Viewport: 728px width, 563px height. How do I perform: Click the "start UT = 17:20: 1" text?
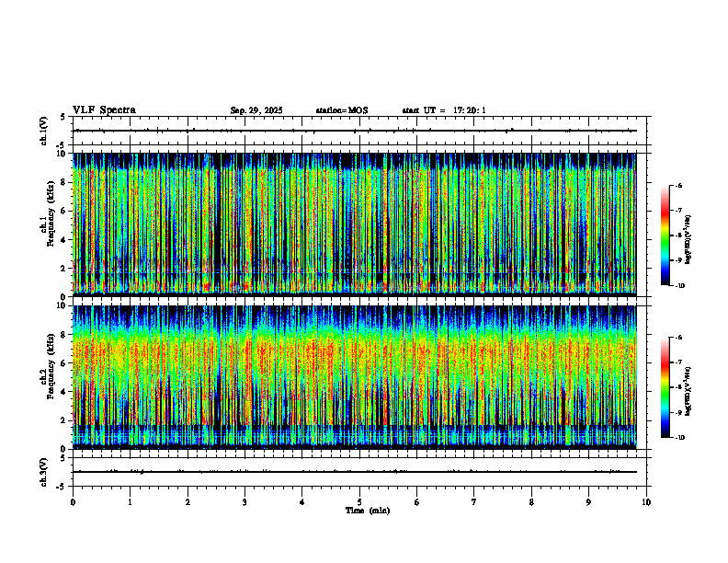[x=444, y=110]
